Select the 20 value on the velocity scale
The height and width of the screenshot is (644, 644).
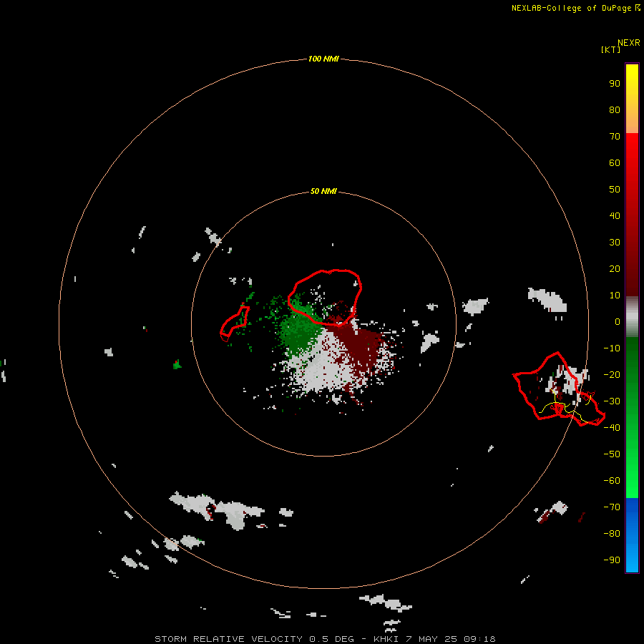(x=615, y=268)
